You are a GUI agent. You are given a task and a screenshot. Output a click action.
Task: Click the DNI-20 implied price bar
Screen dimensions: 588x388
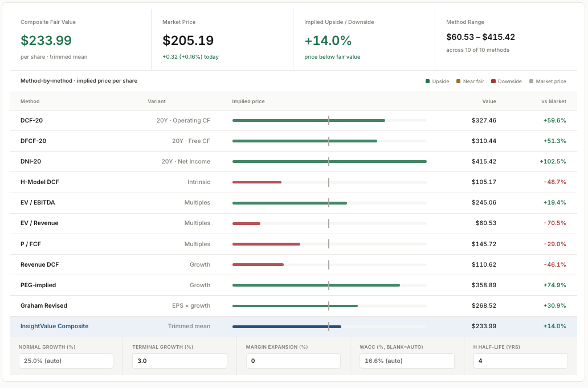(x=330, y=162)
